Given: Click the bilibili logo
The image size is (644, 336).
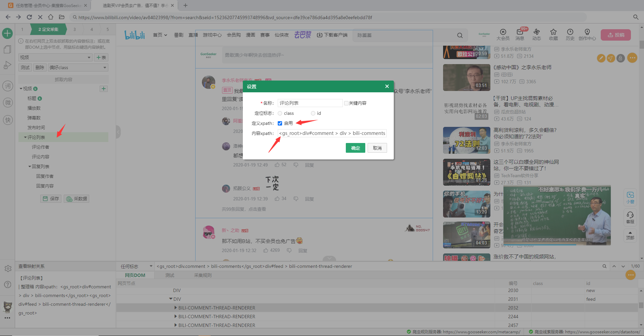Looking at the screenshot, I should (135, 35).
